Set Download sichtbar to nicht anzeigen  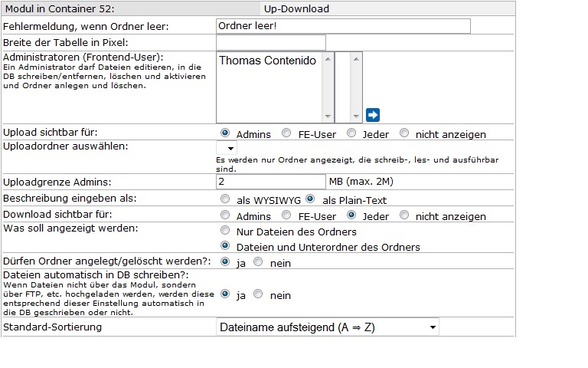click(x=404, y=215)
